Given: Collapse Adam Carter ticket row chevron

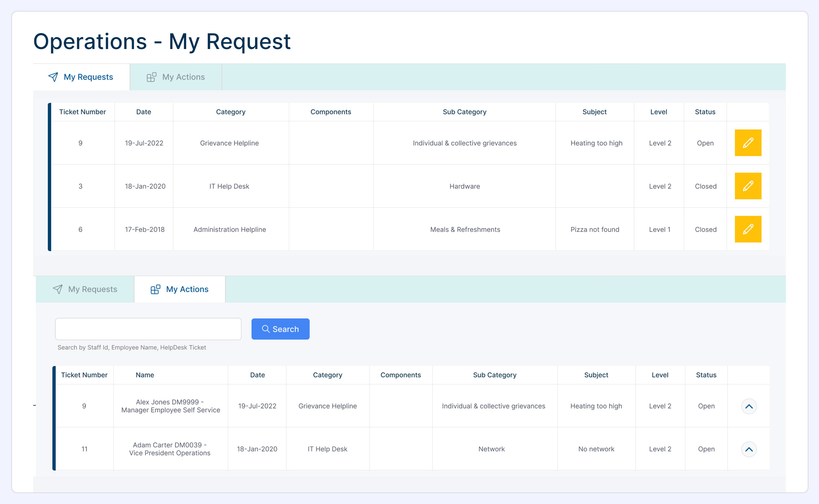Looking at the screenshot, I should [749, 449].
